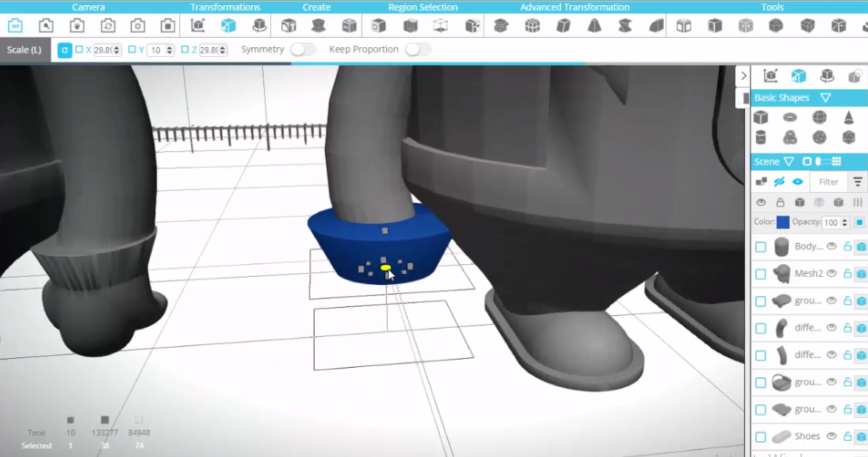
Task: Tick the Y axis checkbox
Action: 131,49
